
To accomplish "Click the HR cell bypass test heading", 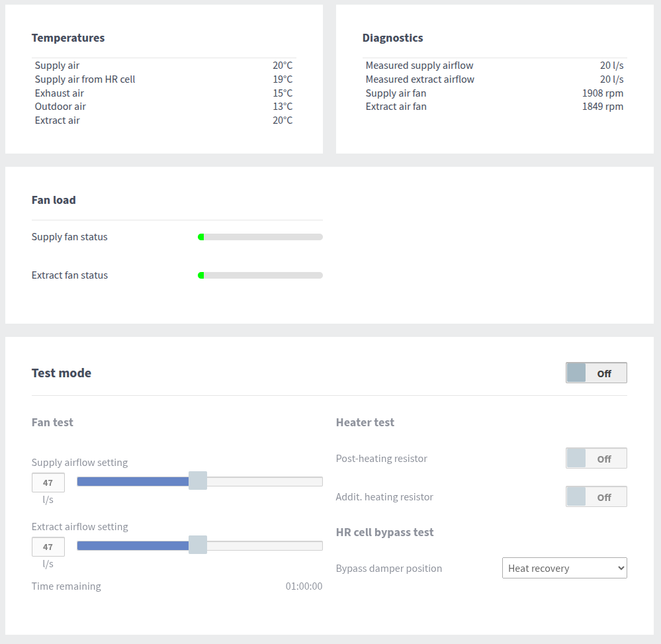I will pos(384,532).
